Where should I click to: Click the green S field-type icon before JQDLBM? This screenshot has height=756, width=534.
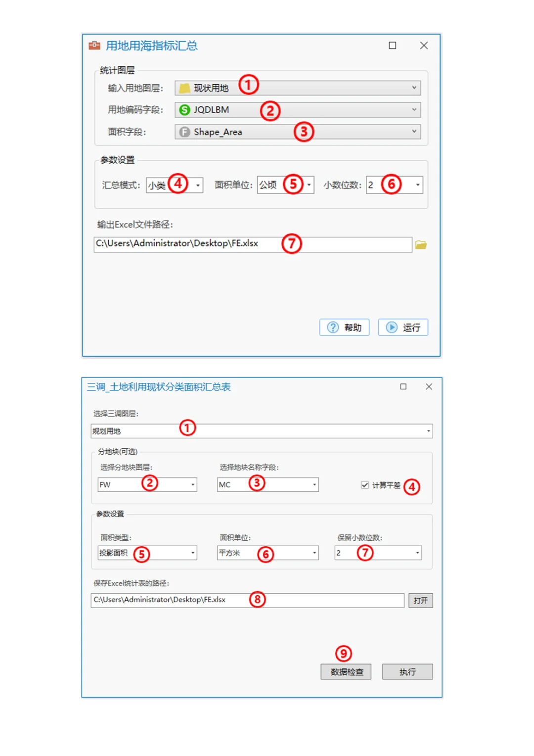click(183, 109)
